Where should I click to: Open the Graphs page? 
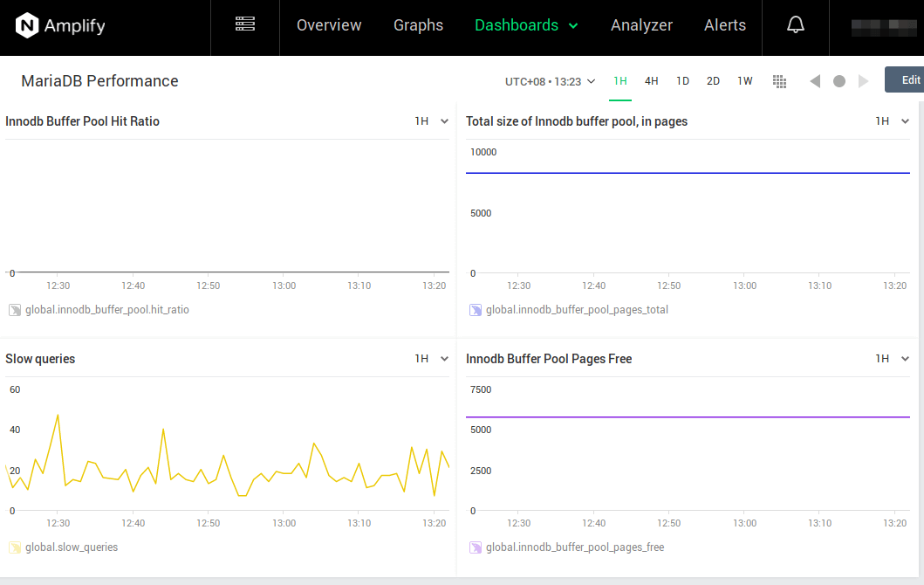point(418,25)
